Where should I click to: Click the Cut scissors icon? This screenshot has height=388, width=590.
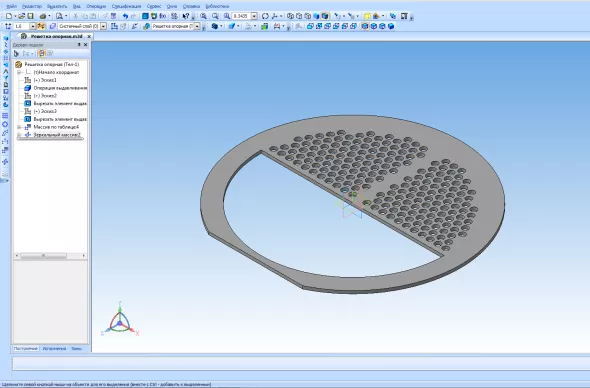click(x=76, y=16)
